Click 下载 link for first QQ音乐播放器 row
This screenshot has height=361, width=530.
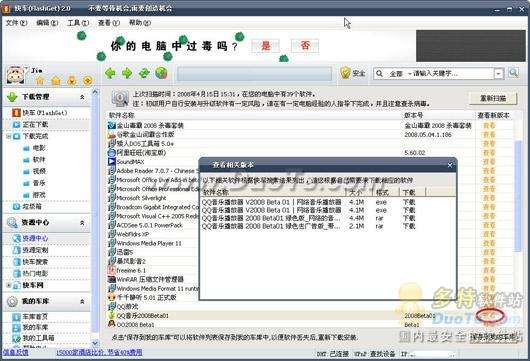409,202
